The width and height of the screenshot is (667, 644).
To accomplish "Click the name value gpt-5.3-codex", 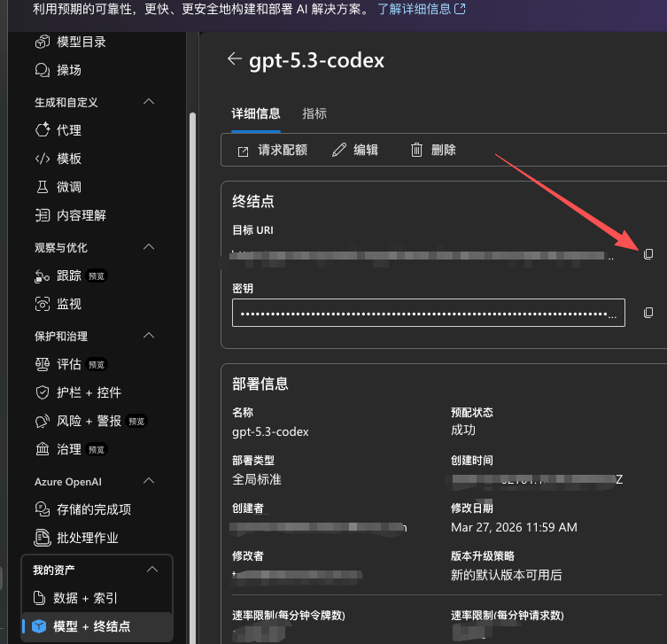I will (x=270, y=431).
